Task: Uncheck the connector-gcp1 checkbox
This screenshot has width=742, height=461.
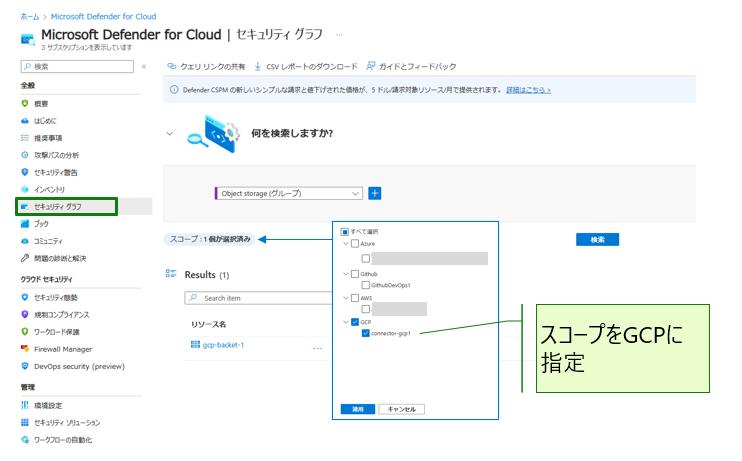Action: pos(365,333)
